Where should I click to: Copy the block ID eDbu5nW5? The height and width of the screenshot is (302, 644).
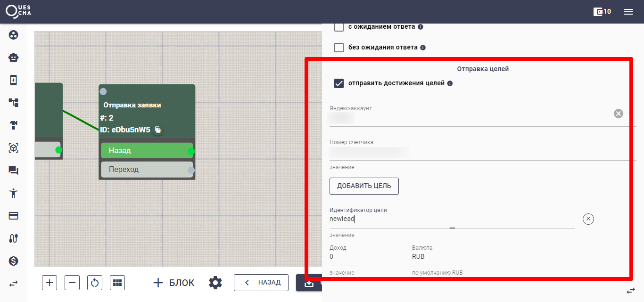[x=158, y=130]
